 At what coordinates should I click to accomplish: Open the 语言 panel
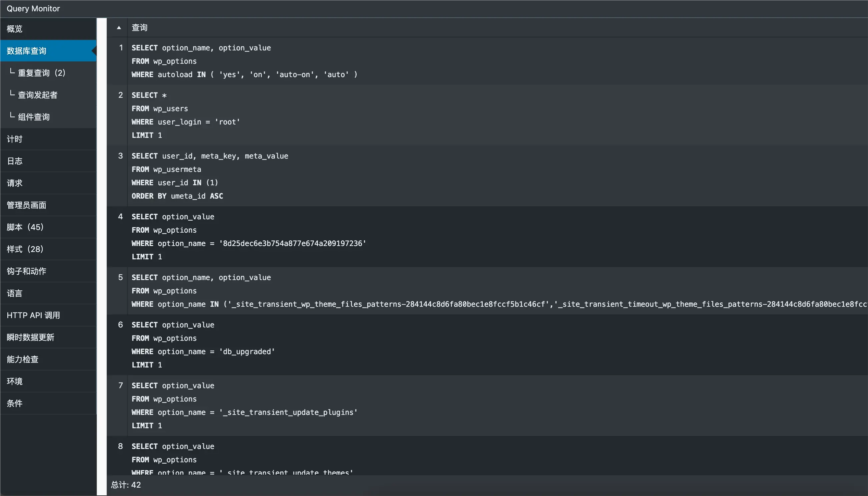pos(48,293)
